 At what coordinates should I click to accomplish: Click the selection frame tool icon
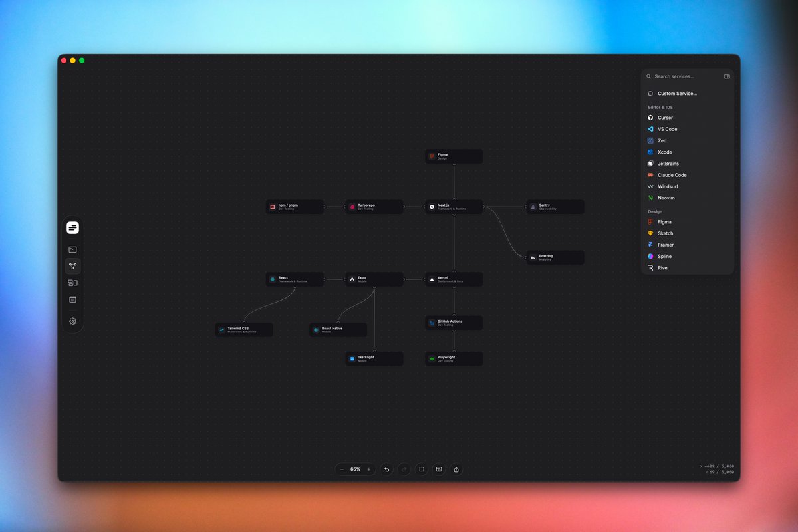[x=422, y=469]
